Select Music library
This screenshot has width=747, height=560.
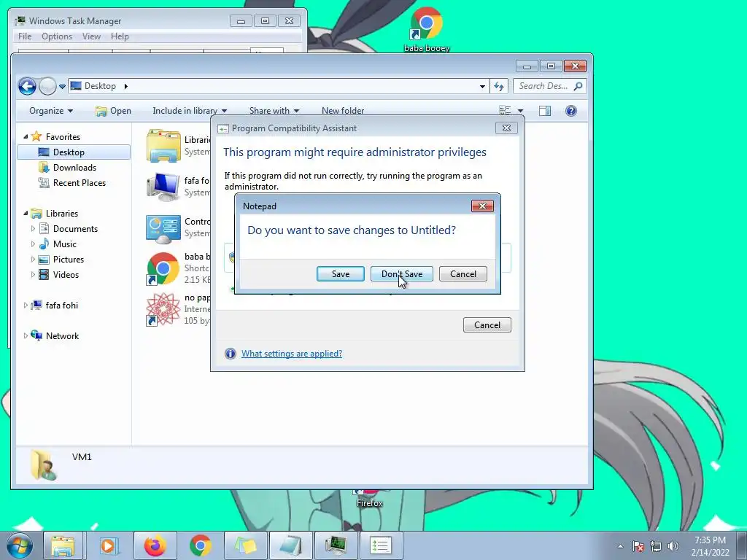coord(64,244)
